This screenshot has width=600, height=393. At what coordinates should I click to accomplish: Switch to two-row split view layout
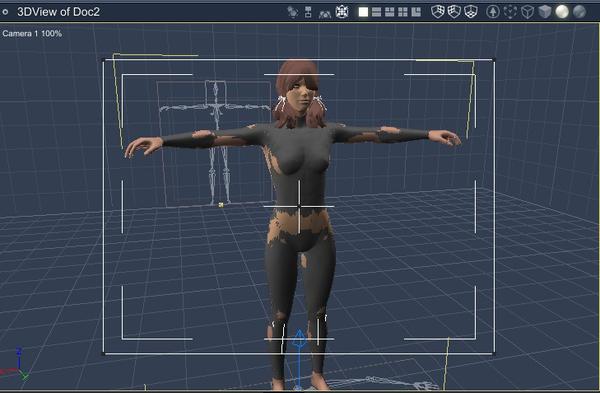377,12
